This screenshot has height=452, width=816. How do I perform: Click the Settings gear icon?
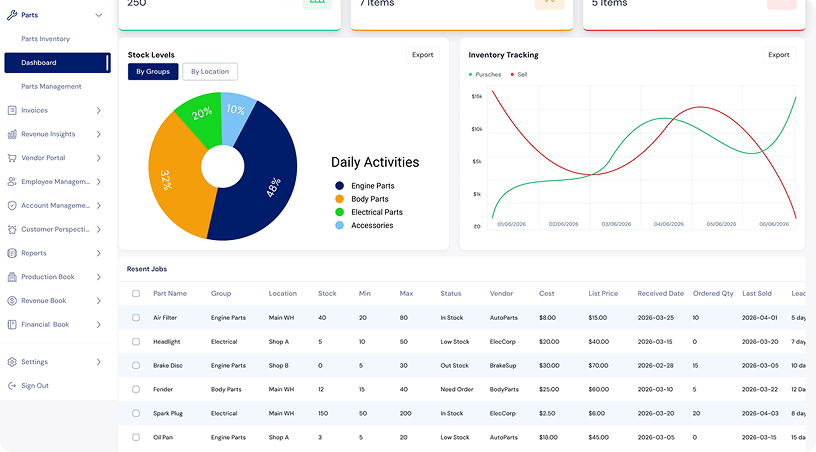coord(12,362)
